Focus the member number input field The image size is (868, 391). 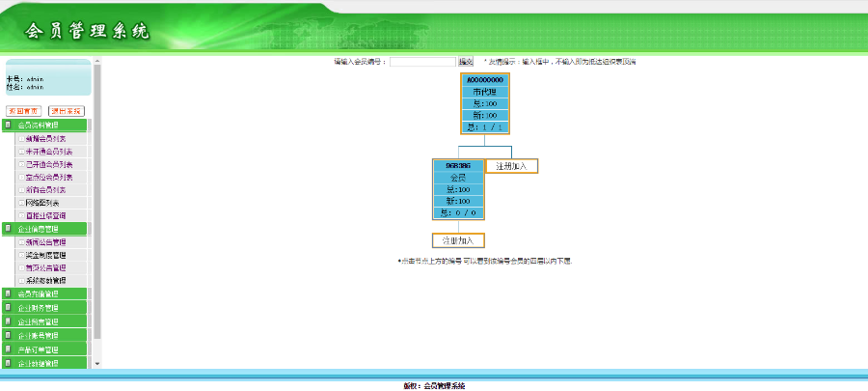coord(422,62)
